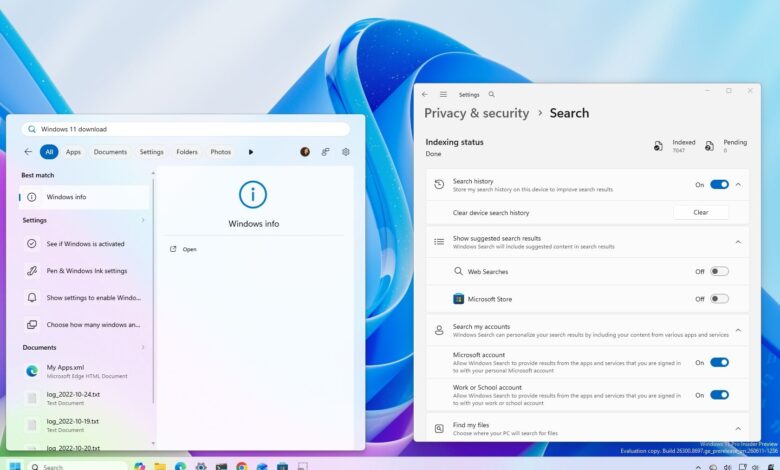This screenshot has height=470, width=780.
Task: Collapse the Search my accounts chevron
Action: [738, 330]
